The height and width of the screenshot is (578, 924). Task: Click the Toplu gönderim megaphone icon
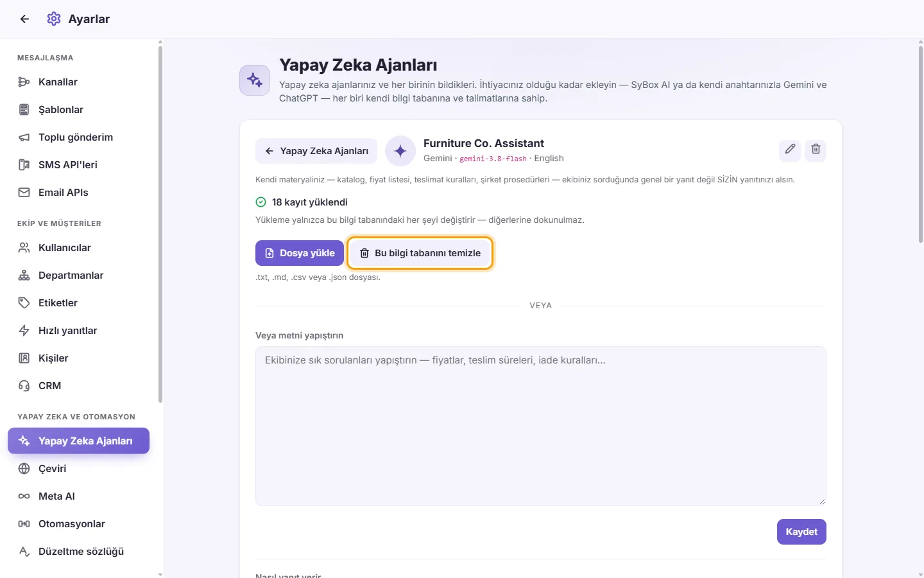tap(24, 137)
